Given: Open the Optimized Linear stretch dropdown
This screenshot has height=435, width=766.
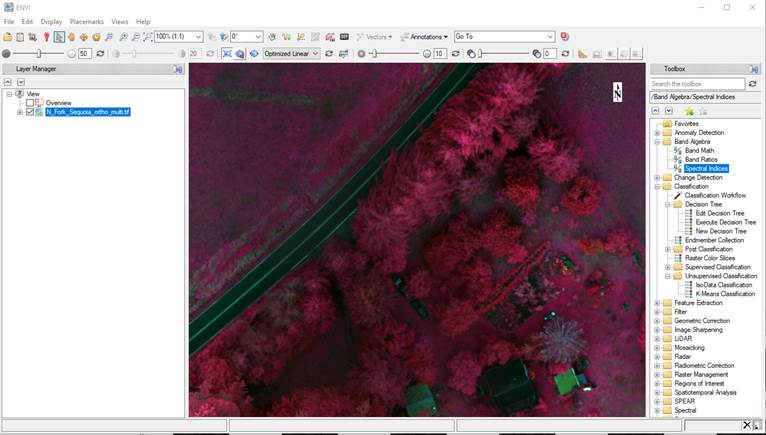Looking at the screenshot, I should (292, 54).
